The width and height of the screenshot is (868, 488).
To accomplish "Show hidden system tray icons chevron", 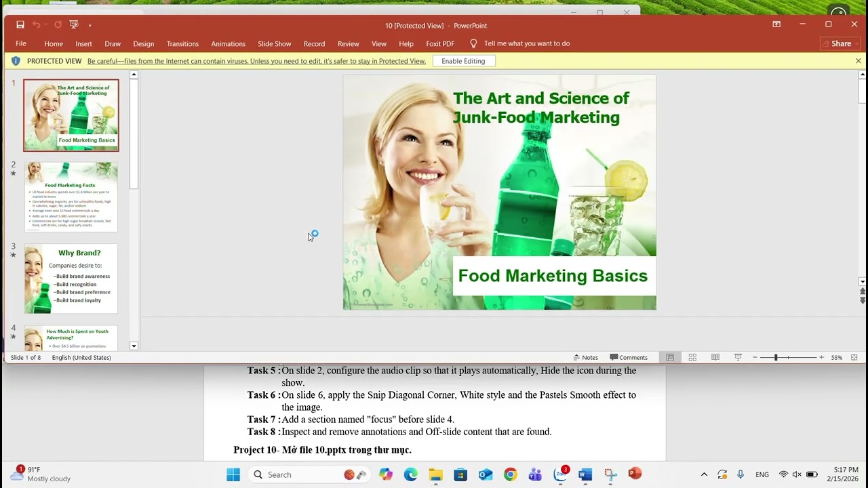I will click(x=704, y=474).
